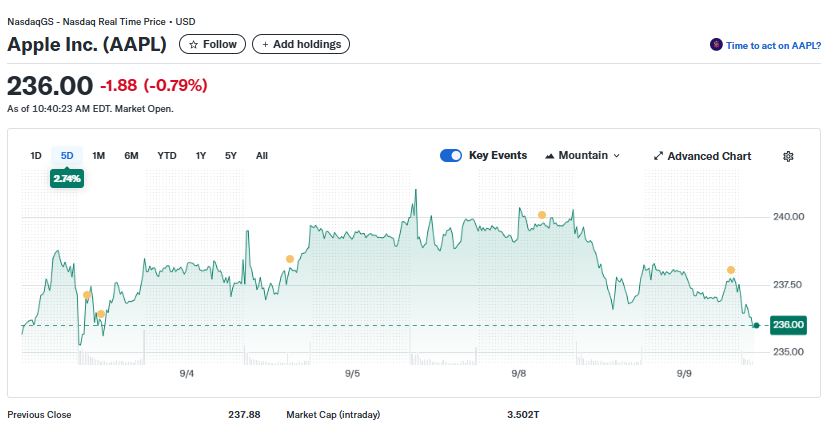838x422 pixels.
Task: Click the green 236.00 current price label
Action: (x=788, y=325)
